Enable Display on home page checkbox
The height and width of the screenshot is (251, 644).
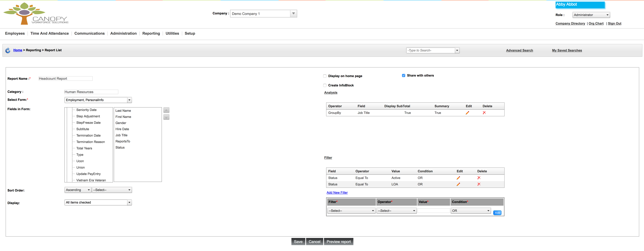click(x=325, y=76)
